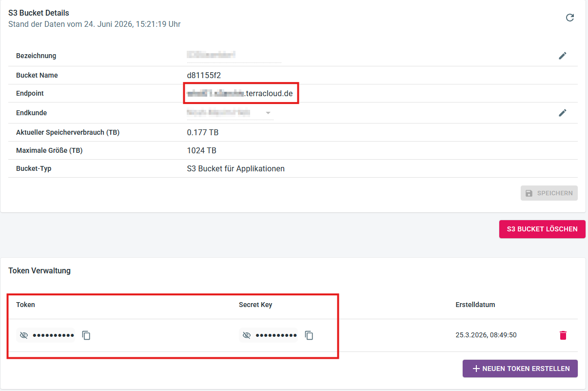Edit the Endkunde with pencil icon
The width and height of the screenshot is (588, 391).
pos(563,113)
